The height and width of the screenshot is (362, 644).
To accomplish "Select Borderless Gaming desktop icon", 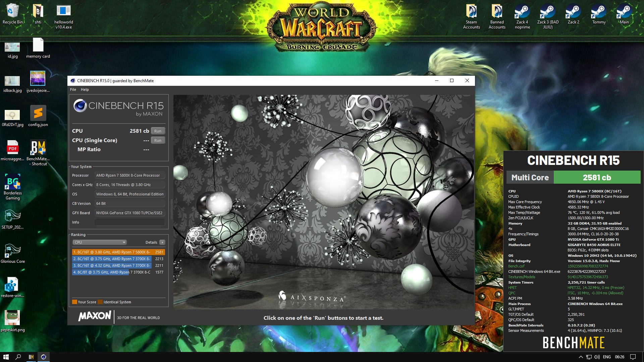I will tap(12, 187).
